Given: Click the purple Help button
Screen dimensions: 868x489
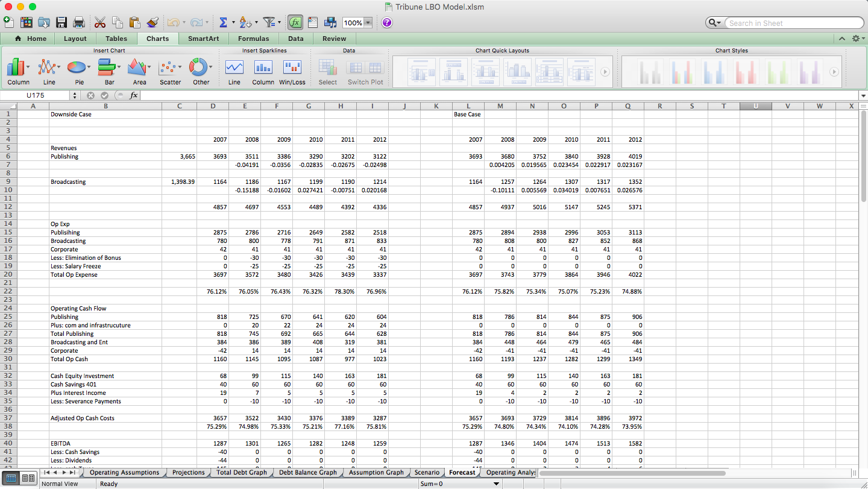Looking at the screenshot, I should click(x=386, y=22).
